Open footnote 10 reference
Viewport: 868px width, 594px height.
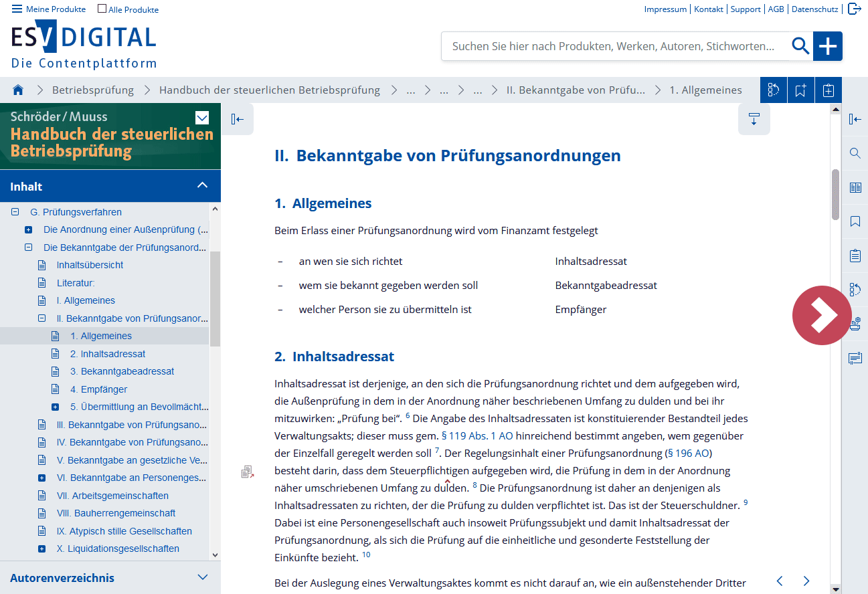tap(366, 555)
